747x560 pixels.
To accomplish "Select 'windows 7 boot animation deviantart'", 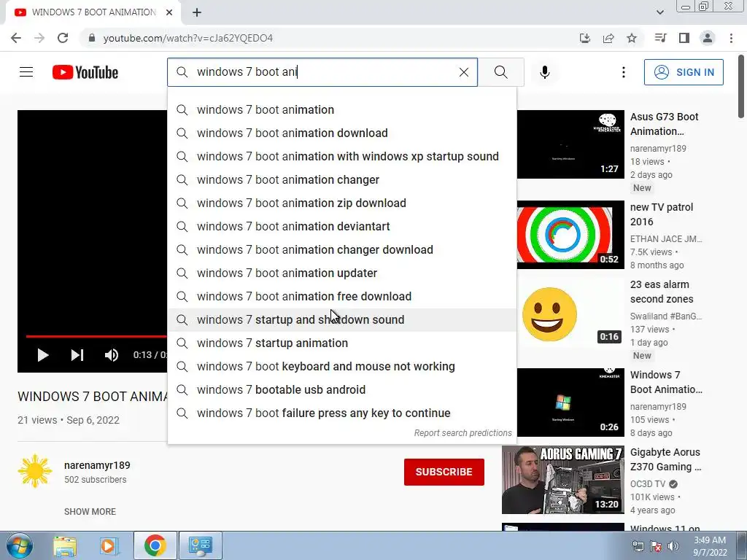I will [x=342, y=226].
